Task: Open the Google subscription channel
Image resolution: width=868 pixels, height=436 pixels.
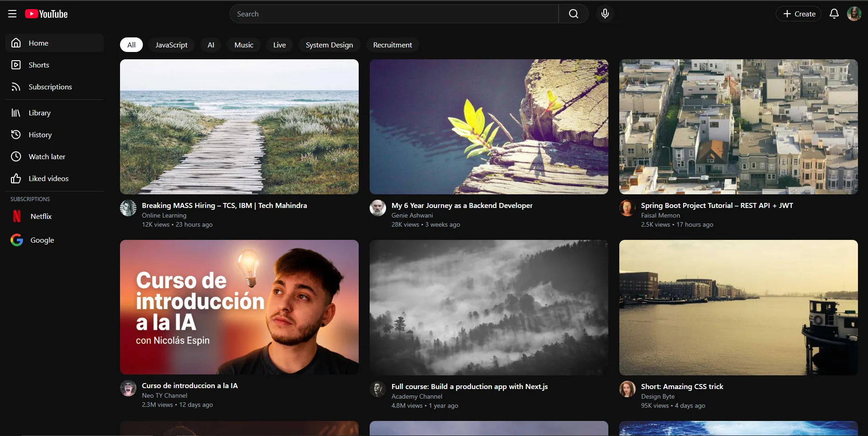Action: tap(42, 240)
